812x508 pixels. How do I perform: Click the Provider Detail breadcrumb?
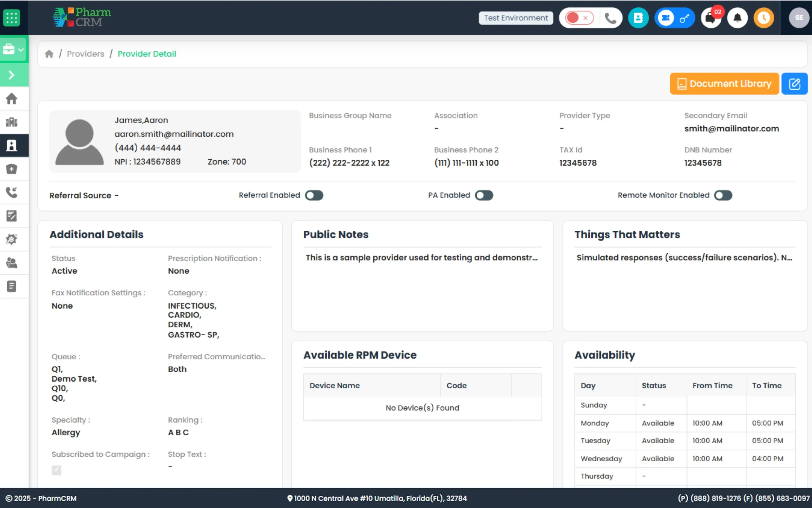pos(147,54)
